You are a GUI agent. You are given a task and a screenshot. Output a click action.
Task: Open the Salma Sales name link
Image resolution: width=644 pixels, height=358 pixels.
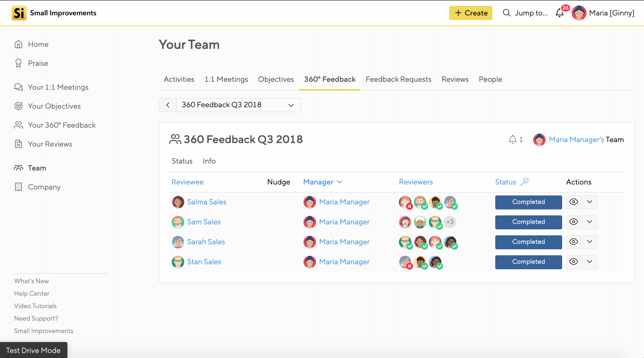pyautogui.click(x=207, y=202)
